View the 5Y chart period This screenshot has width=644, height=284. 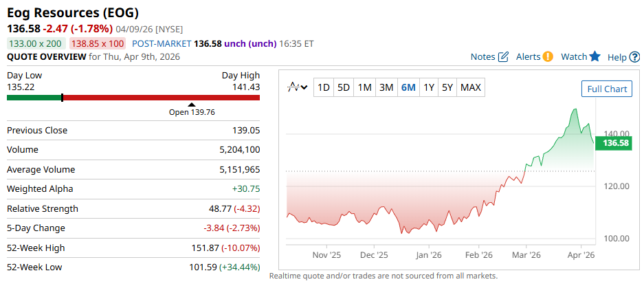tap(447, 87)
